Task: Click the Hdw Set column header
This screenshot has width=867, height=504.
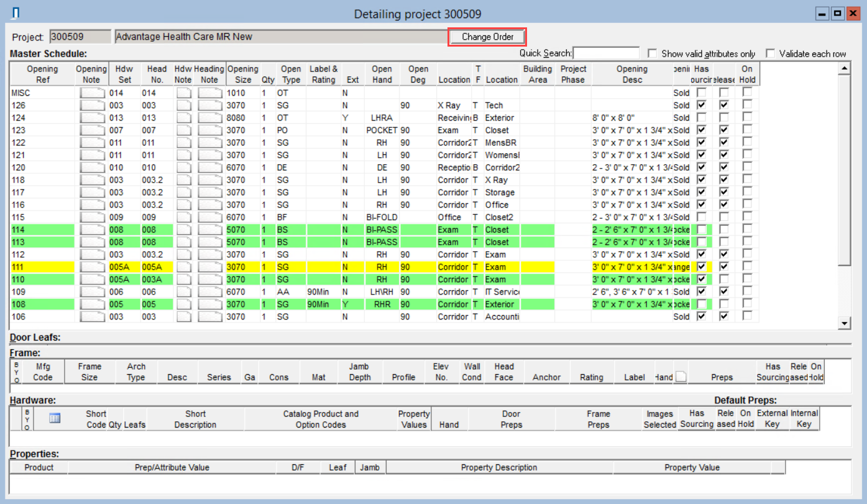Action: click(124, 74)
